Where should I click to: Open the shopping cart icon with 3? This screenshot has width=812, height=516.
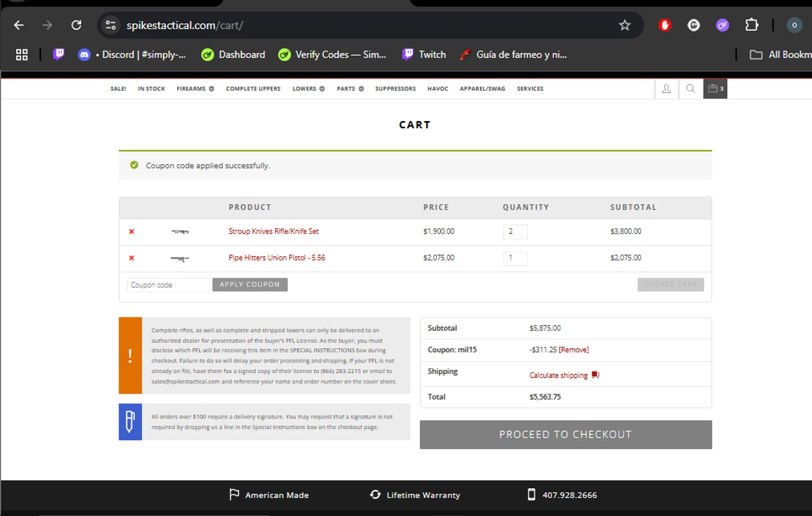pos(715,89)
